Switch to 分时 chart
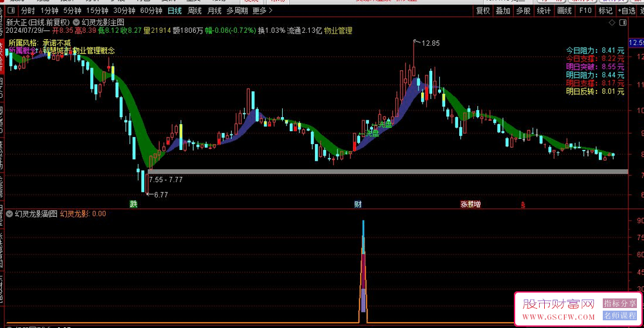Screen dimensions: 644x328 28,11
